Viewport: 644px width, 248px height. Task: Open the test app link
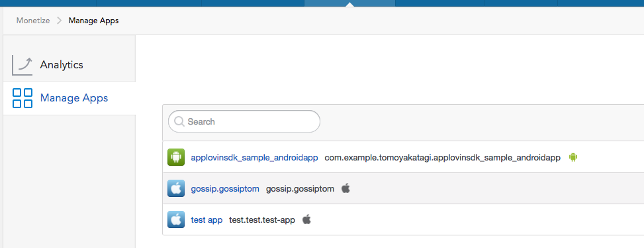pos(207,220)
